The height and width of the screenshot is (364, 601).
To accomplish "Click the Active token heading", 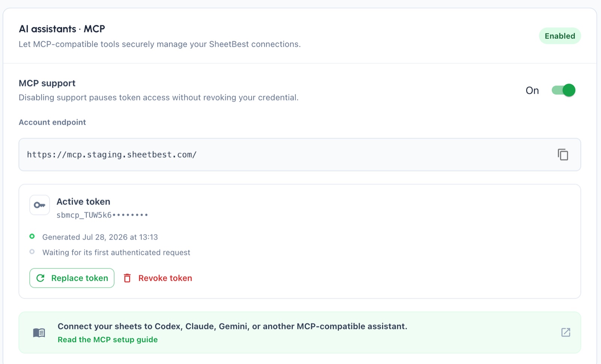I will coord(83,202).
